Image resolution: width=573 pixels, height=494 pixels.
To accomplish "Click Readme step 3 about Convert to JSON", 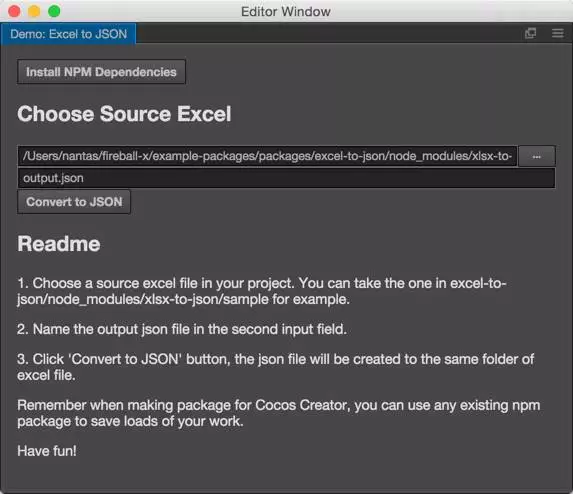I will [x=276, y=367].
